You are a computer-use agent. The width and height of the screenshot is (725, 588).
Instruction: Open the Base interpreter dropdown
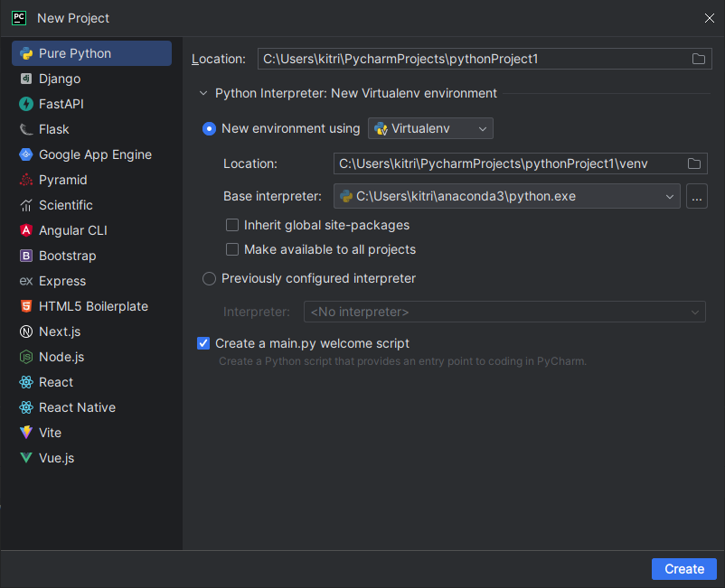507,196
